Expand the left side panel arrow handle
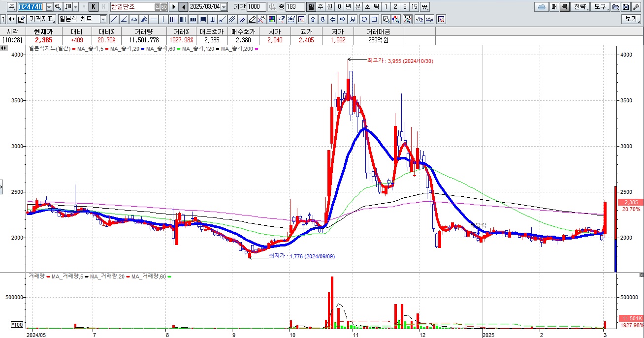 click(x=1, y=186)
